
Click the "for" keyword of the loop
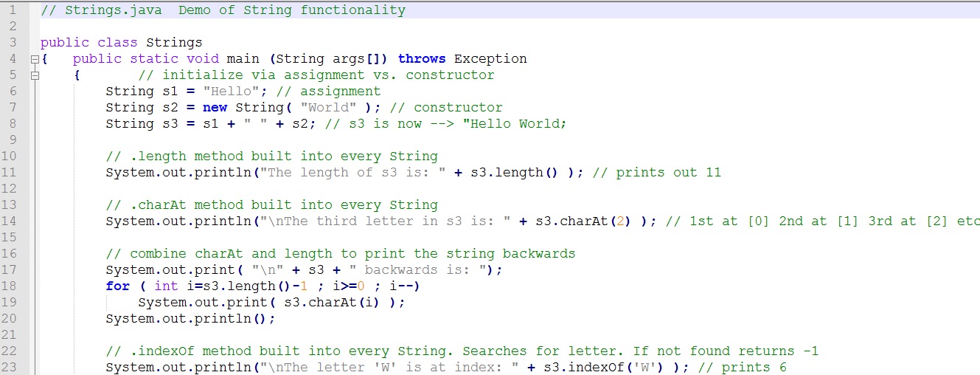click(x=118, y=286)
